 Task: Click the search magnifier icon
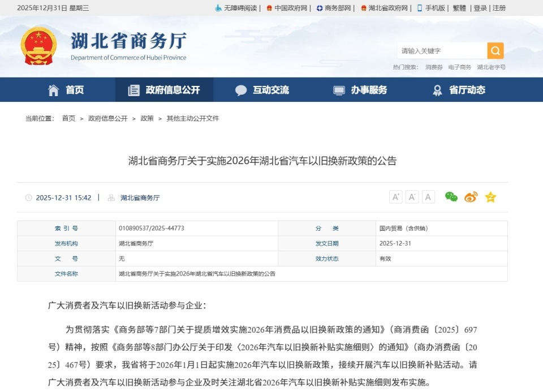(495, 50)
